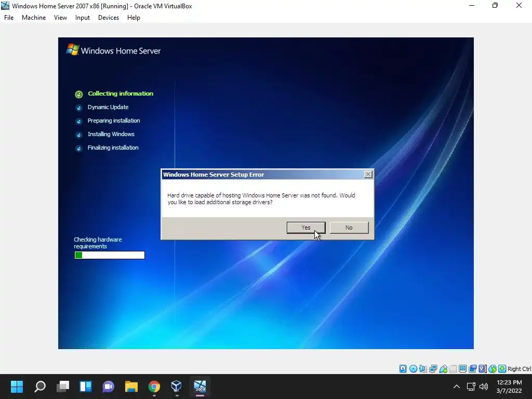Click the error message text about hard drive

[261, 199]
